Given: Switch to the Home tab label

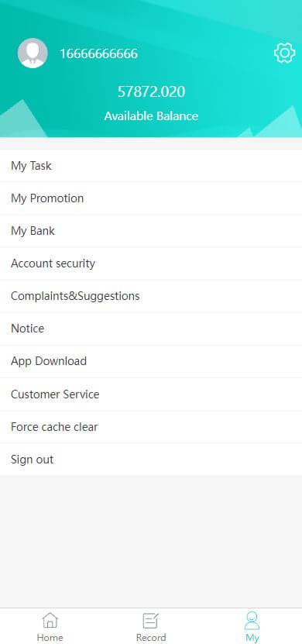Looking at the screenshot, I should click(50, 638).
